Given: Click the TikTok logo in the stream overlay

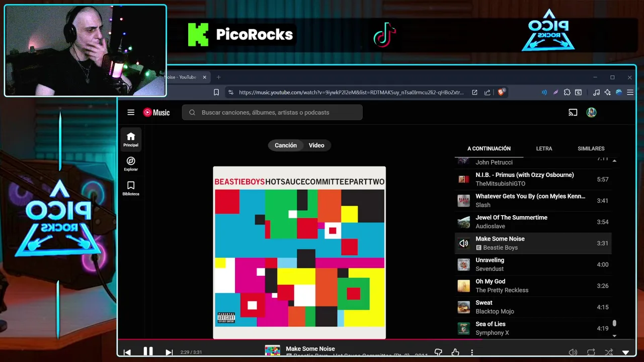Looking at the screenshot, I should pos(385,35).
